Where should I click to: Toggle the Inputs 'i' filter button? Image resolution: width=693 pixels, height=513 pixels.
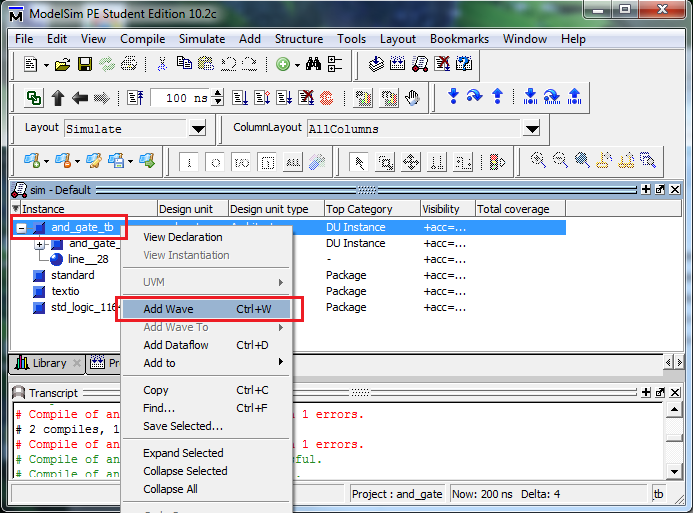189,163
